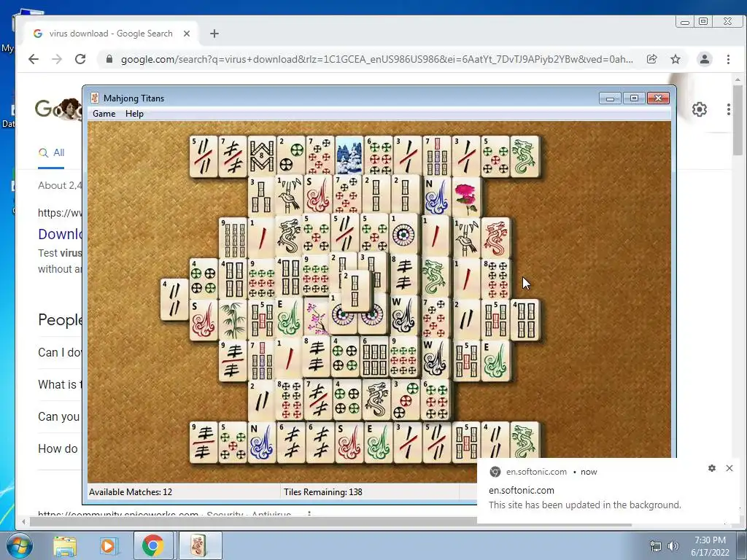Click the Chrome horizontal scrollbar
The width and height of the screenshot is (747, 560).
point(330,522)
